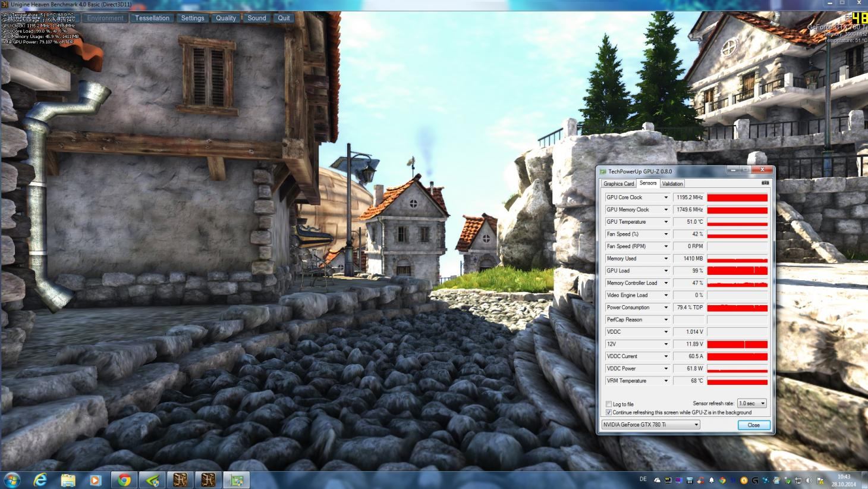Image resolution: width=868 pixels, height=489 pixels.
Task: Expand the Fan Speed (%) sensor dropdown
Action: tap(666, 234)
